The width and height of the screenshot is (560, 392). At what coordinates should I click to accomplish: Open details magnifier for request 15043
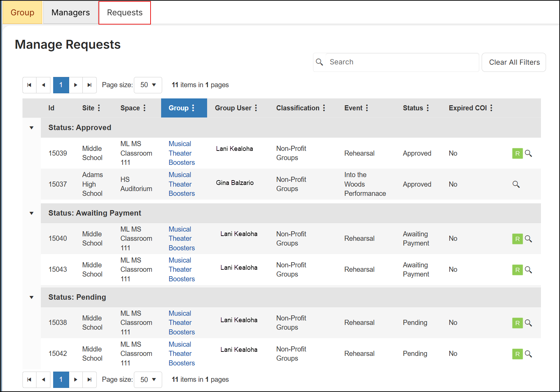(x=528, y=270)
